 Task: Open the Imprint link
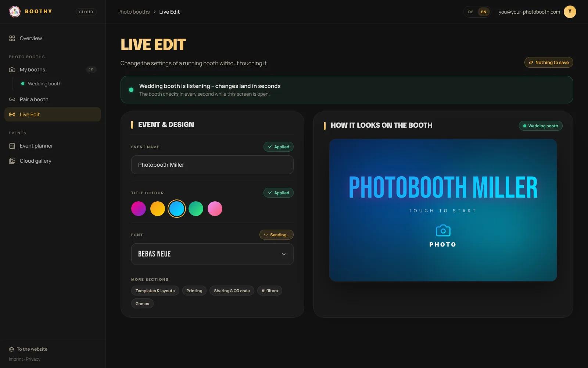[x=16, y=359]
